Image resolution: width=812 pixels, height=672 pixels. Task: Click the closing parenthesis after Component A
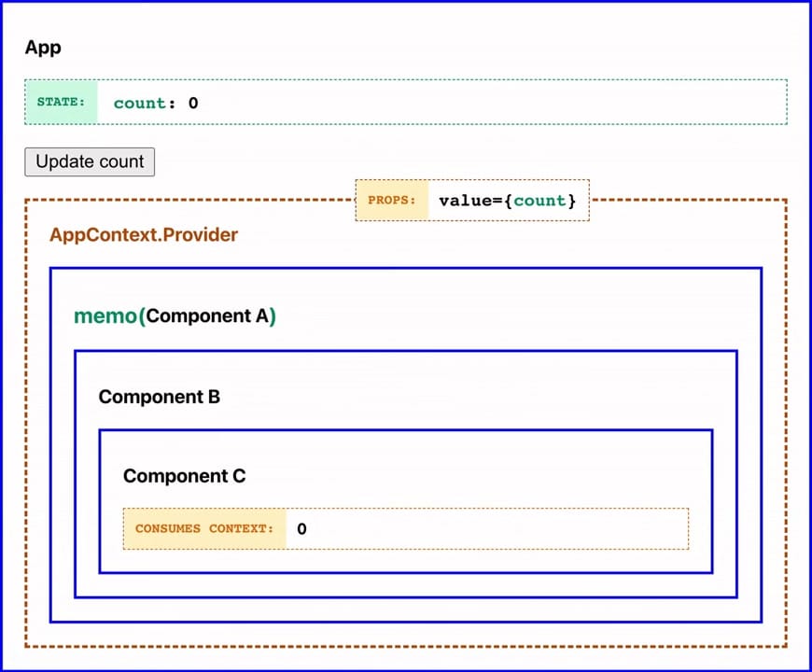(x=273, y=315)
